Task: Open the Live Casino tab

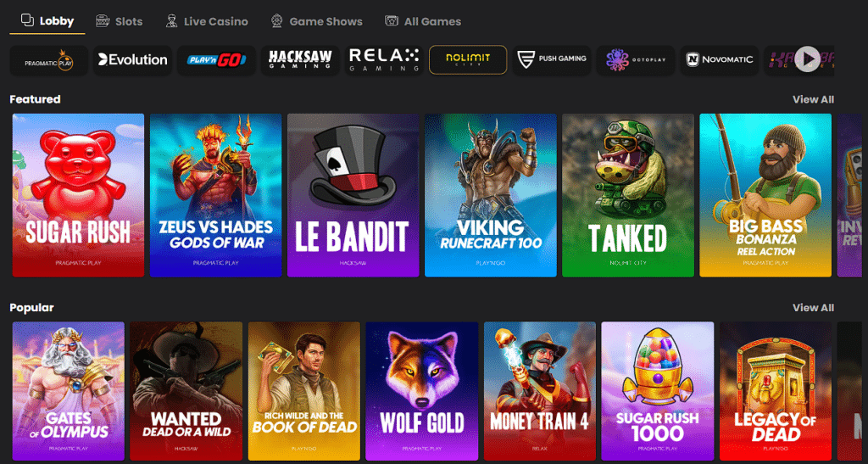Action: [207, 21]
